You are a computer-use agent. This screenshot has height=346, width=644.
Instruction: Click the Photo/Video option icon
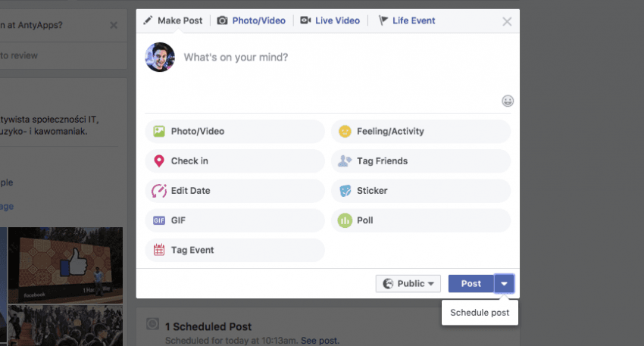[x=159, y=131]
